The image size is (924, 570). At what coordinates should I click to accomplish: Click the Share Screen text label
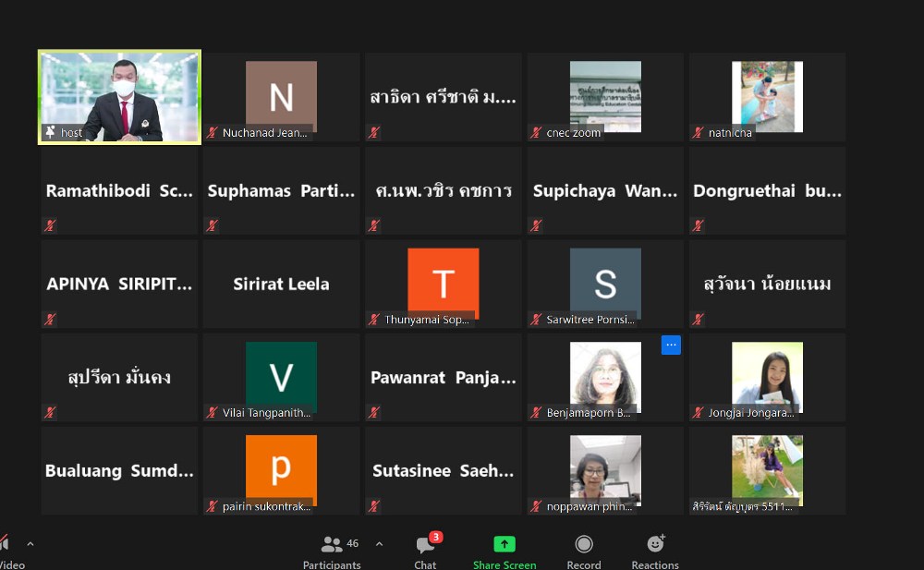pyautogui.click(x=504, y=564)
